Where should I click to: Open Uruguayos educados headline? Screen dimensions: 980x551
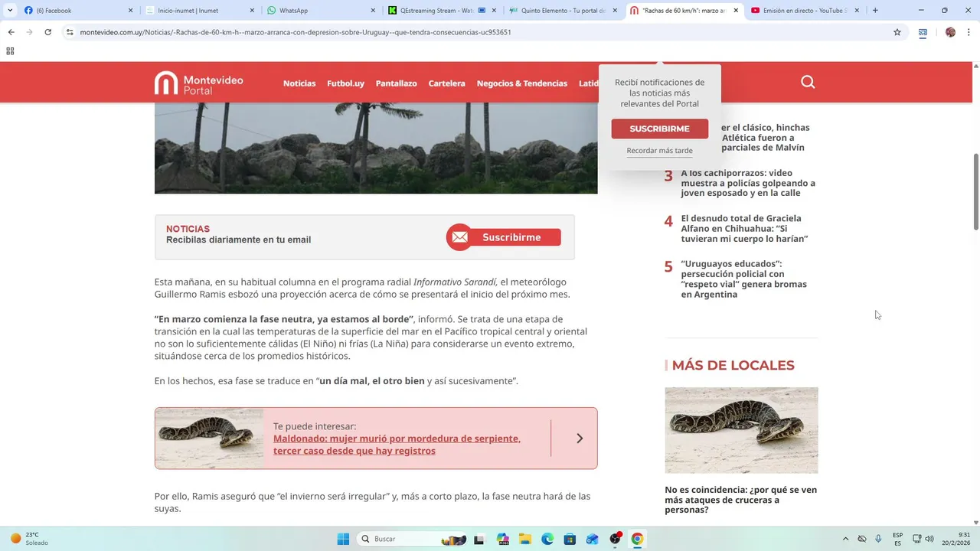click(x=743, y=279)
